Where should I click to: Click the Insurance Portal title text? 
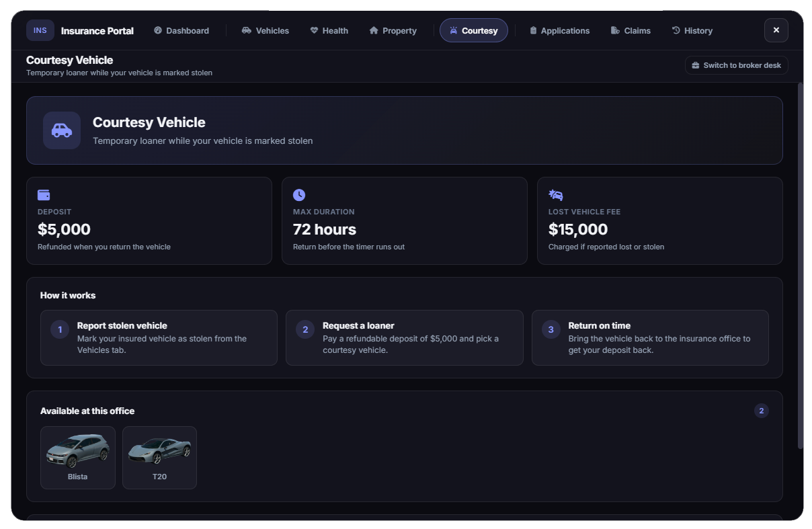click(x=97, y=30)
